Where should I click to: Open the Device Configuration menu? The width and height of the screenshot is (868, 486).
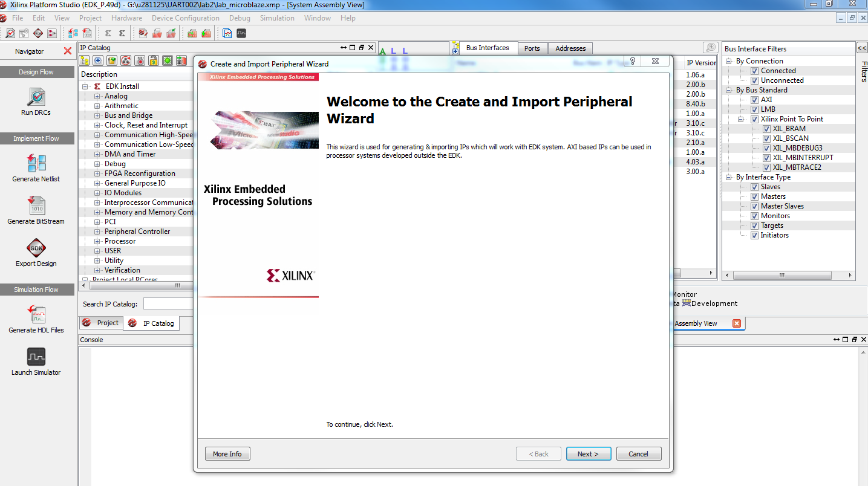[185, 18]
